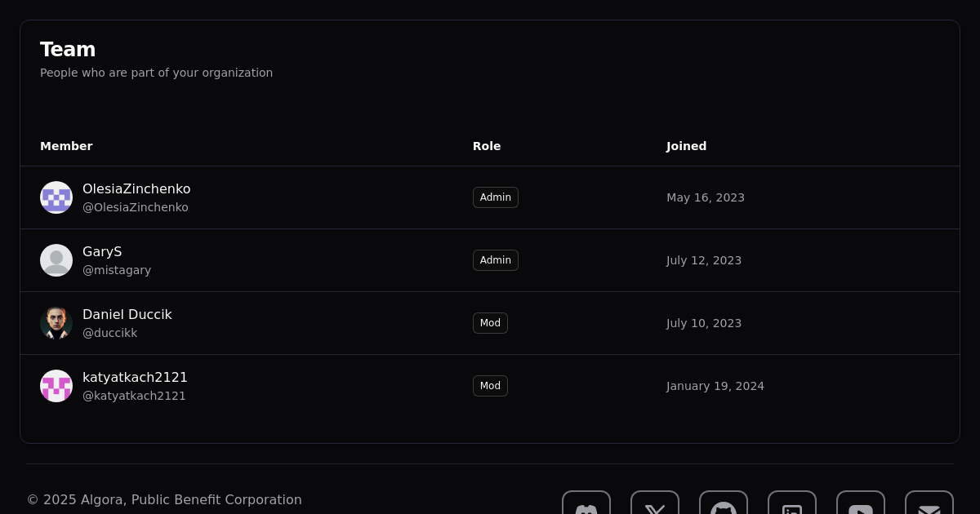Open the YouTube footer icon
980x514 pixels.
click(861, 506)
